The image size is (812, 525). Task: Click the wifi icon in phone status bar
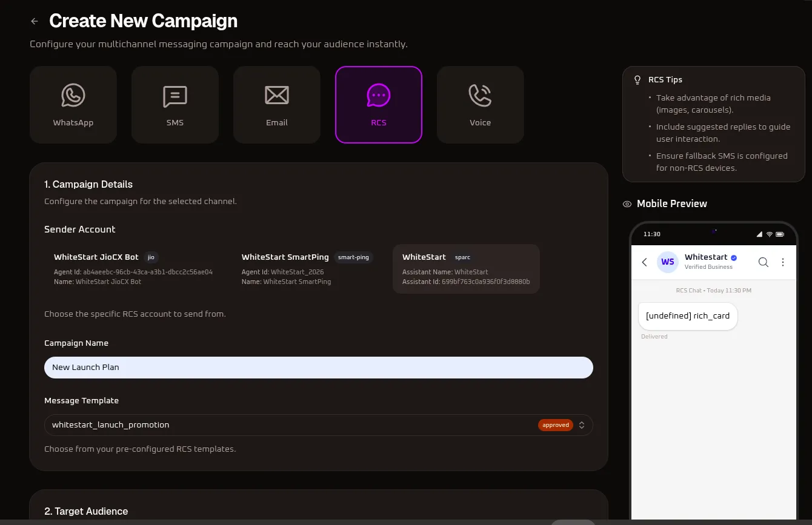[x=770, y=234]
